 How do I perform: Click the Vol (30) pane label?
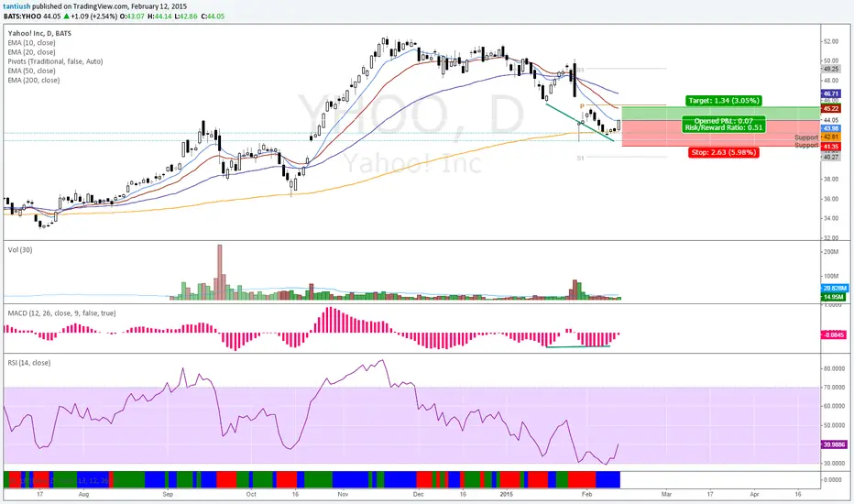point(19,249)
